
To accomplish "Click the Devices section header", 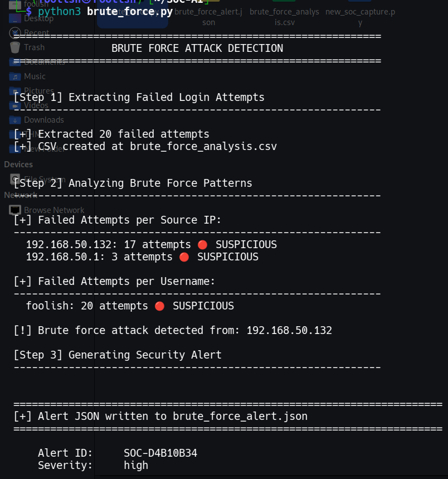I will pos(18,164).
